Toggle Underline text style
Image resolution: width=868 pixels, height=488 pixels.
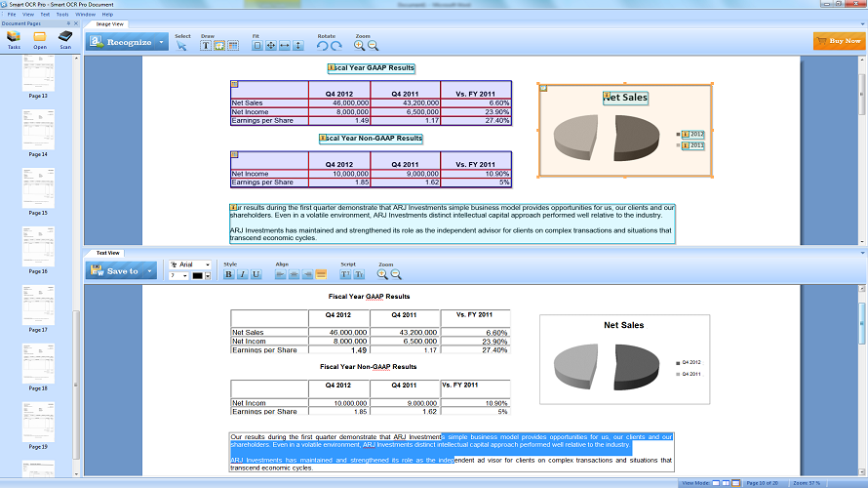tap(256, 274)
